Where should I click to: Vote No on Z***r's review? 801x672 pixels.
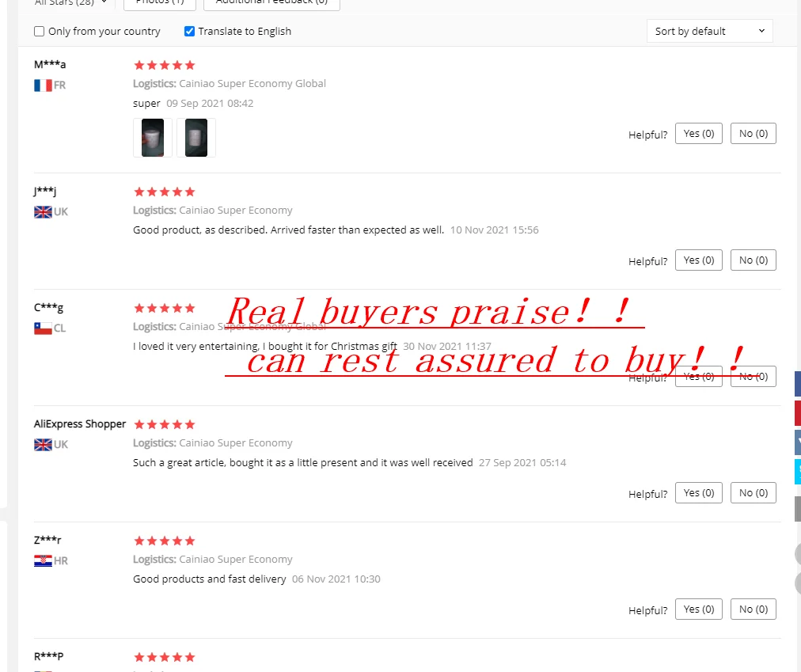point(754,609)
